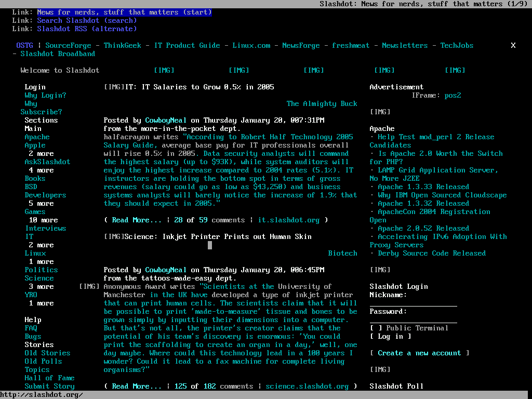Click Create a new account button

(x=419, y=353)
